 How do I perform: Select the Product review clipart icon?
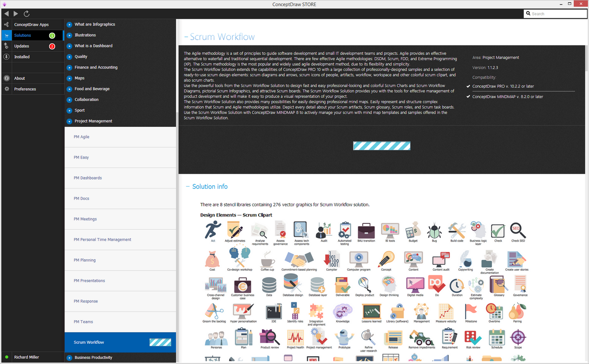270,337
